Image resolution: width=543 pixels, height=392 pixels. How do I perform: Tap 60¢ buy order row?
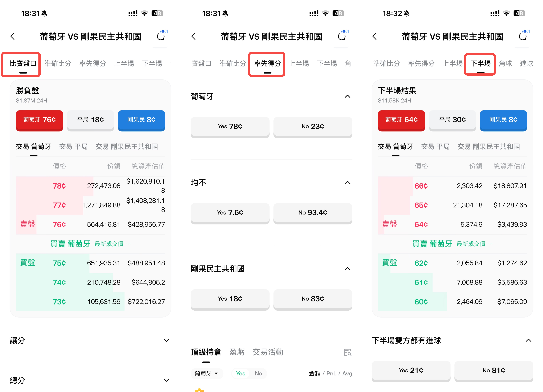click(452, 302)
